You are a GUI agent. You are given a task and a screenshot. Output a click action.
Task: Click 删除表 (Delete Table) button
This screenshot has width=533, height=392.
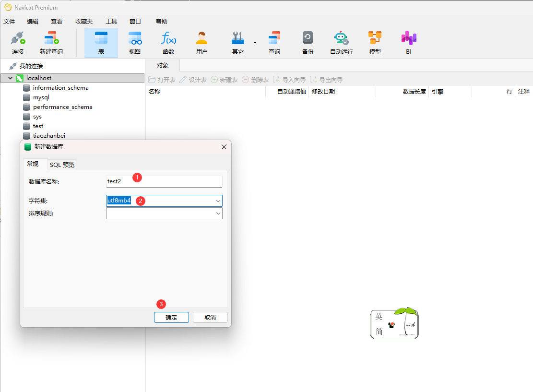point(255,80)
